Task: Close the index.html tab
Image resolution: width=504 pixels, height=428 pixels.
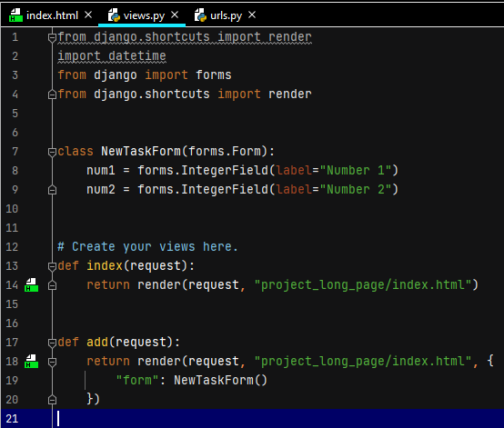Action: point(88,15)
